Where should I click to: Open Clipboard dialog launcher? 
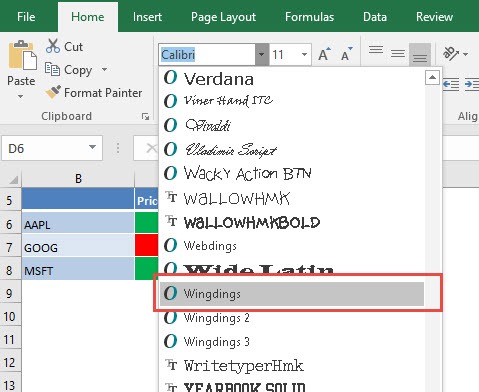[x=145, y=116]
